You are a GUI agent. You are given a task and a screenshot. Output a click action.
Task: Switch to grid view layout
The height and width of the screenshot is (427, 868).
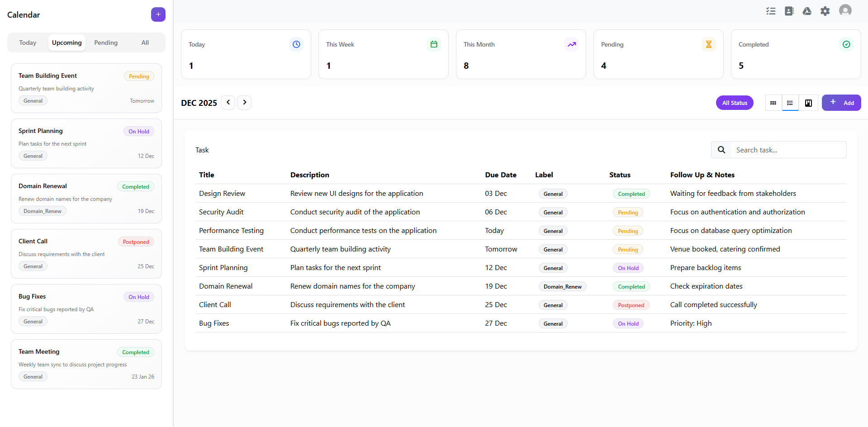773,103
